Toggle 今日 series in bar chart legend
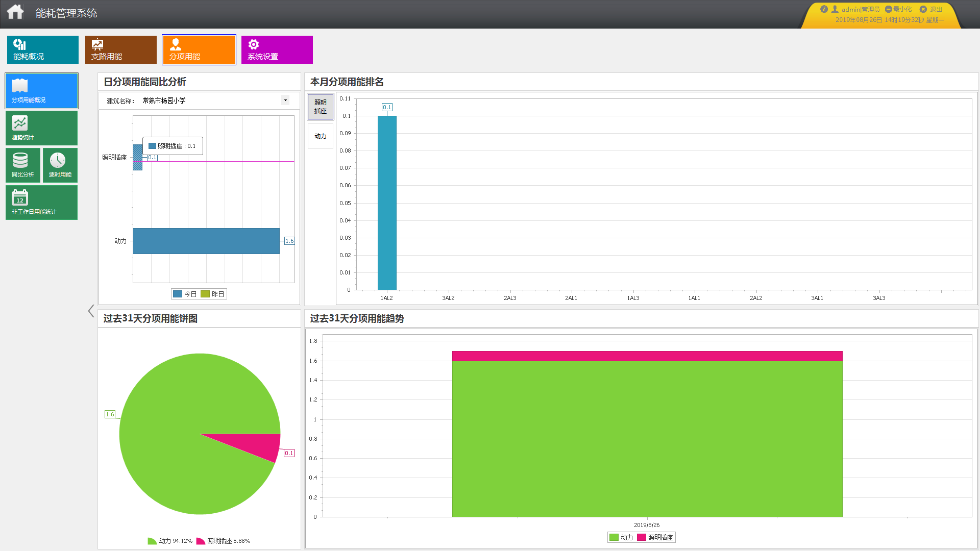Image resolution: width=980 pixels, height=551 pixels. click(185, 294)
